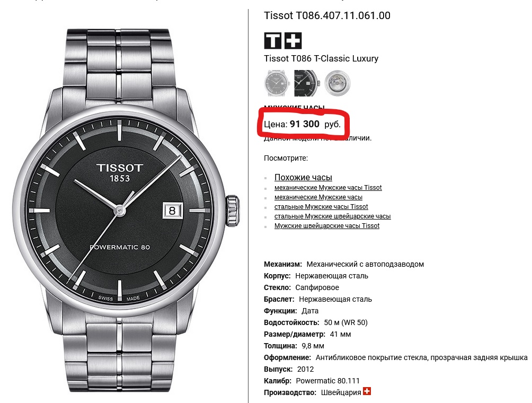Select the front-view watch thumbnail
Screen dimensions: 532x403
click(x=277, y=83)
